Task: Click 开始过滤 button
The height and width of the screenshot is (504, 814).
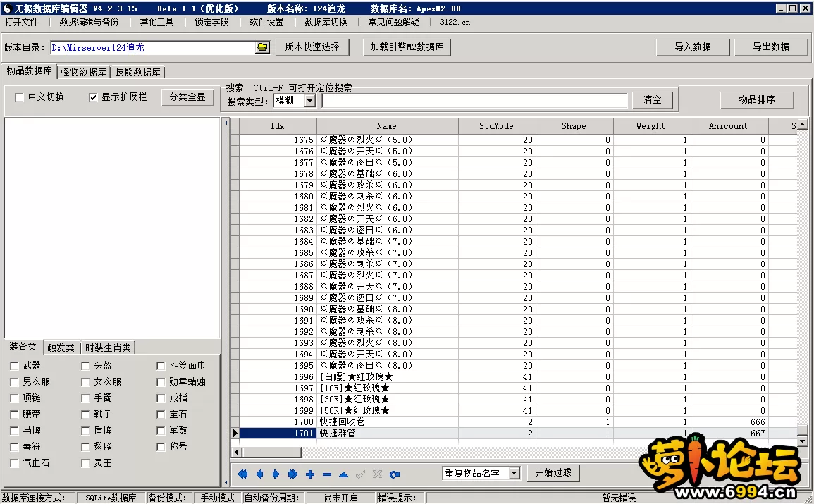Action: click(553, 473)
